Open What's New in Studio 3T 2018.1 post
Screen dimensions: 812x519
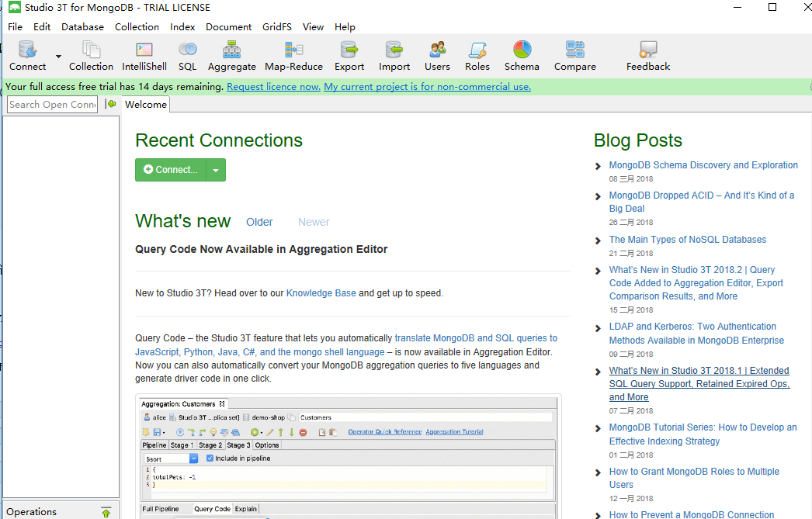click(699, 384)
